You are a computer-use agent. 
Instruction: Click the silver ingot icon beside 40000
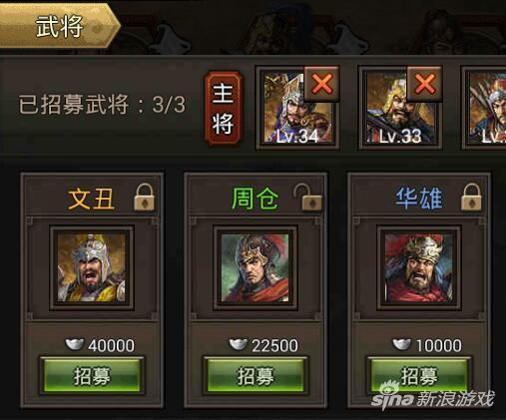click(x=74, y=344)
